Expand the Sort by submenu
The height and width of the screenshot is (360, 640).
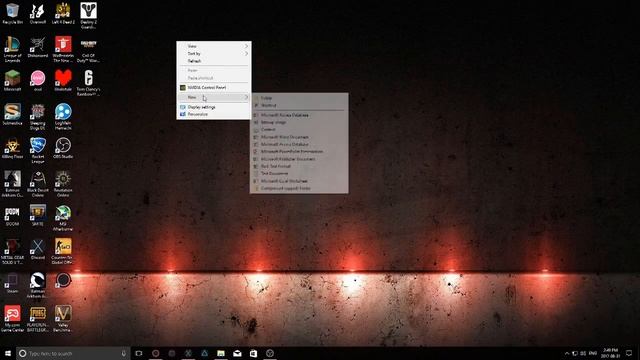click(x=214, y=53)
